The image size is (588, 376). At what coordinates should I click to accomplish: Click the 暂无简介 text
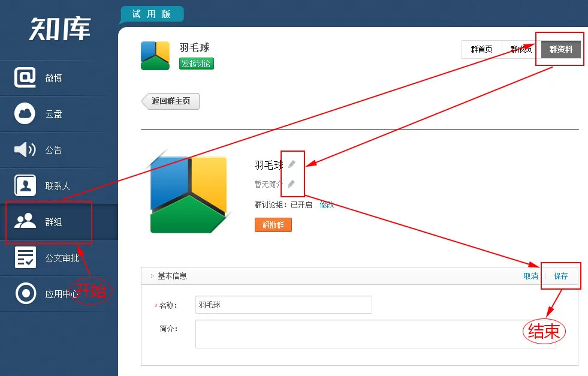click(x=269, y=184)
